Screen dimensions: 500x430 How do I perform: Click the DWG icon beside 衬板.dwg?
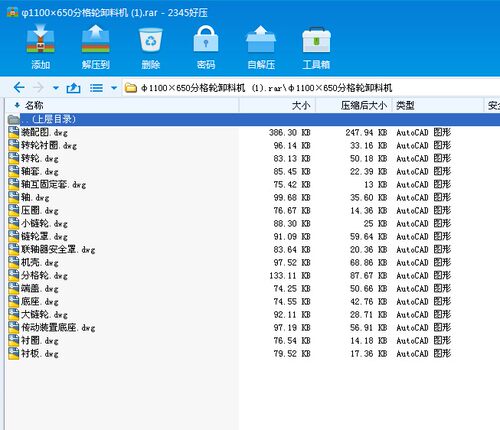(14, 354)
